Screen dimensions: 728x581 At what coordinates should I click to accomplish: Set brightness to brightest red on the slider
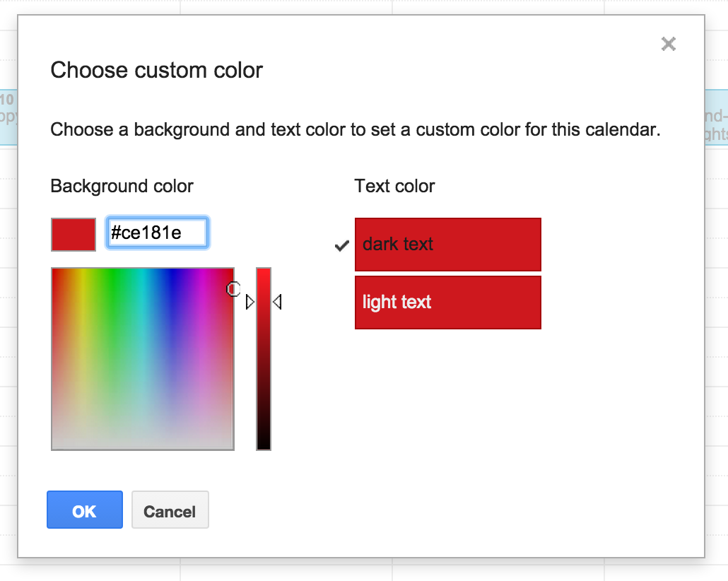(264, 271)
